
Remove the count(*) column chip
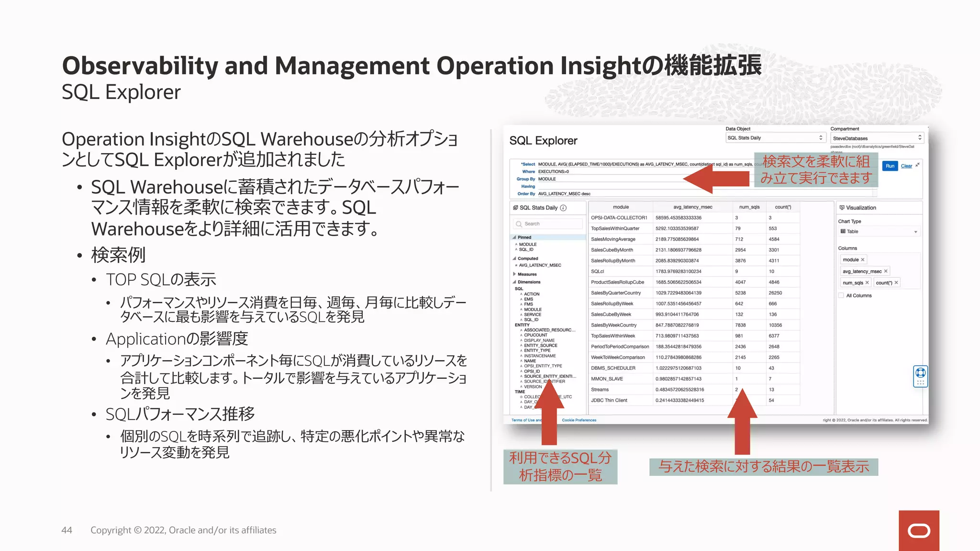pos(896,283)
